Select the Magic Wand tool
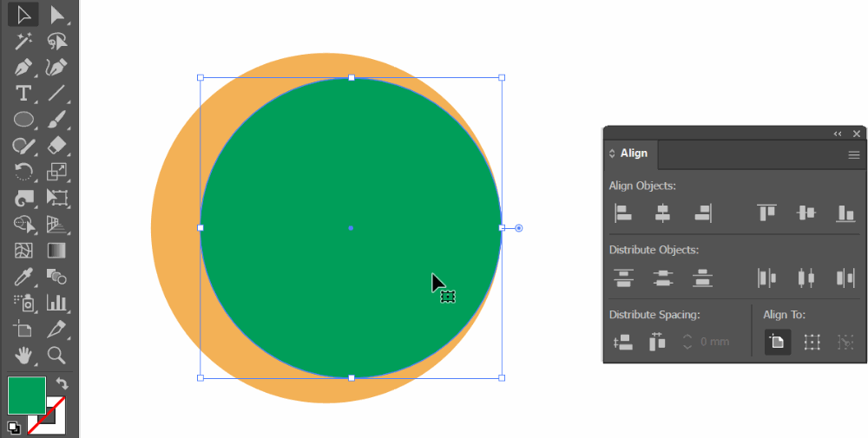The height and width of the screenshot is (438, 868). coord(23,42)
